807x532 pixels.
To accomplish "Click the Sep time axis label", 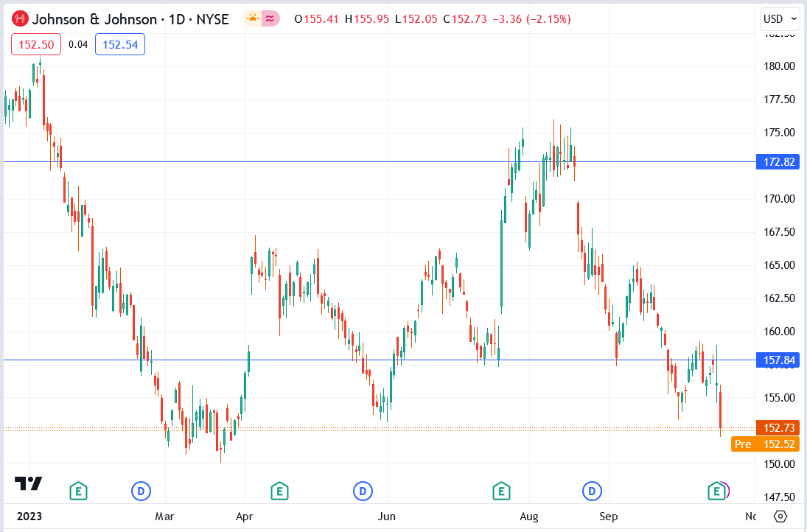I will point(608,516).
